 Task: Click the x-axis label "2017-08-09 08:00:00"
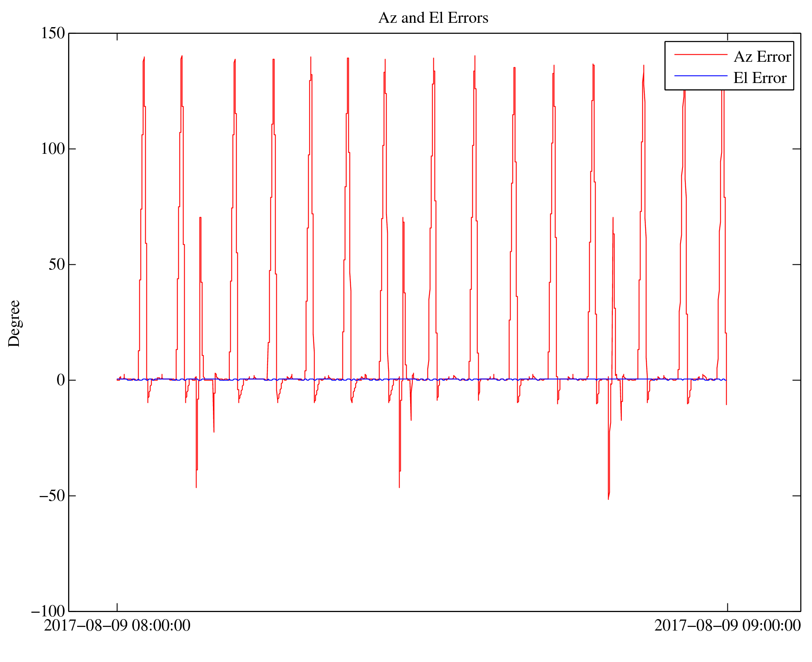click(117, 626)
